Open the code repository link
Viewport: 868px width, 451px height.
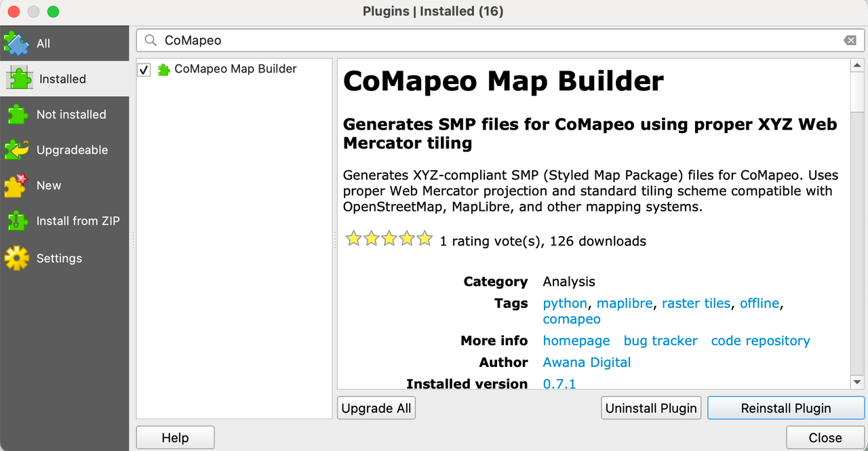click(760, 341)
